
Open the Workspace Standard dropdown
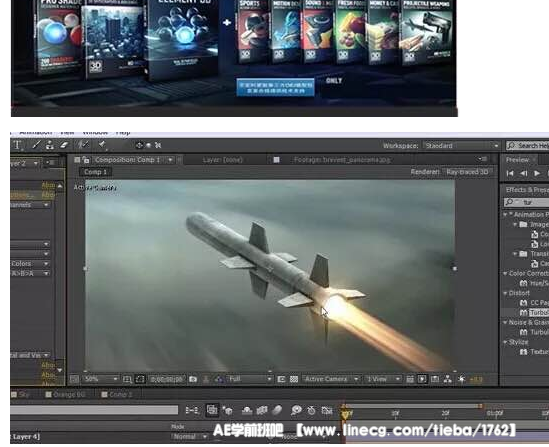click(x=461, y=146)
